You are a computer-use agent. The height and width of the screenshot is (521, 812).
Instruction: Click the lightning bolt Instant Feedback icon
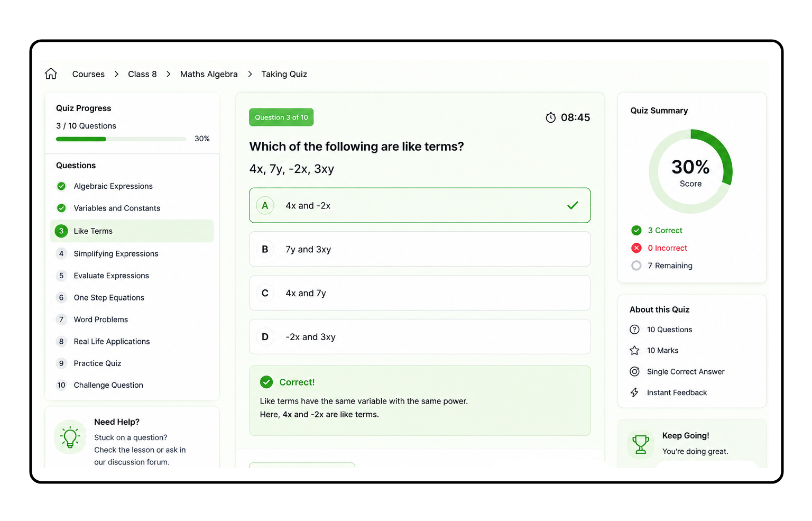coord(634,392)
